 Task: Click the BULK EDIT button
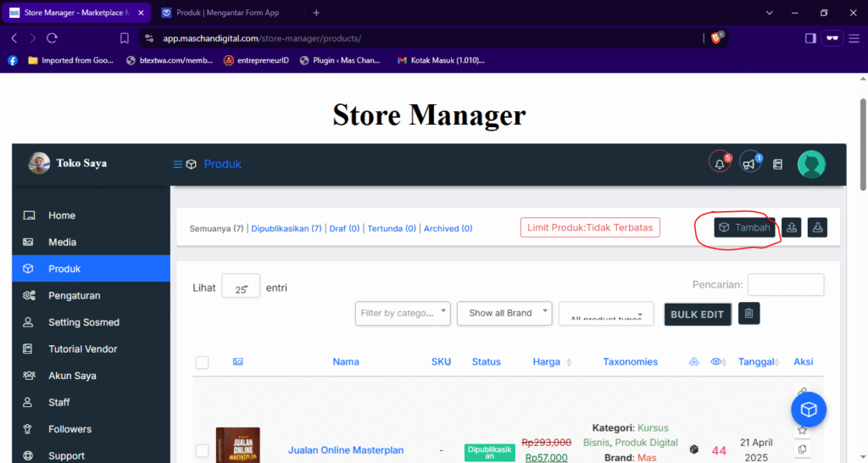tap(698, 314)
